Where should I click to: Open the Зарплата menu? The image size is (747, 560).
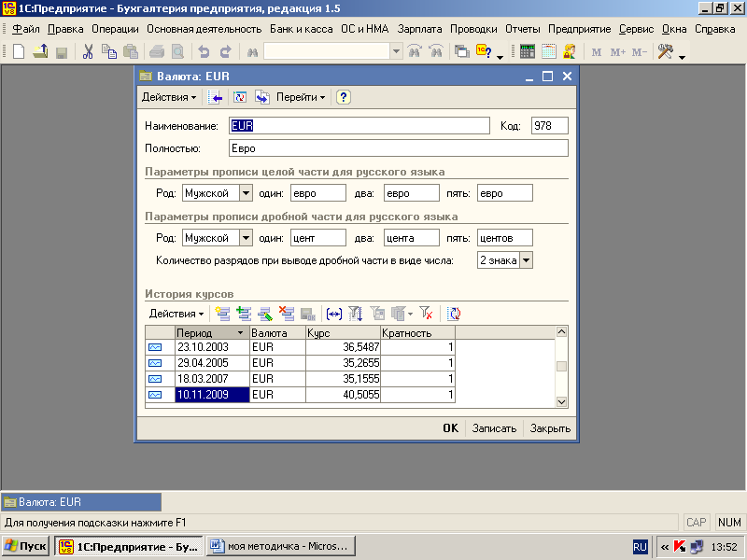pyautogui.click(x=419, y=29)
